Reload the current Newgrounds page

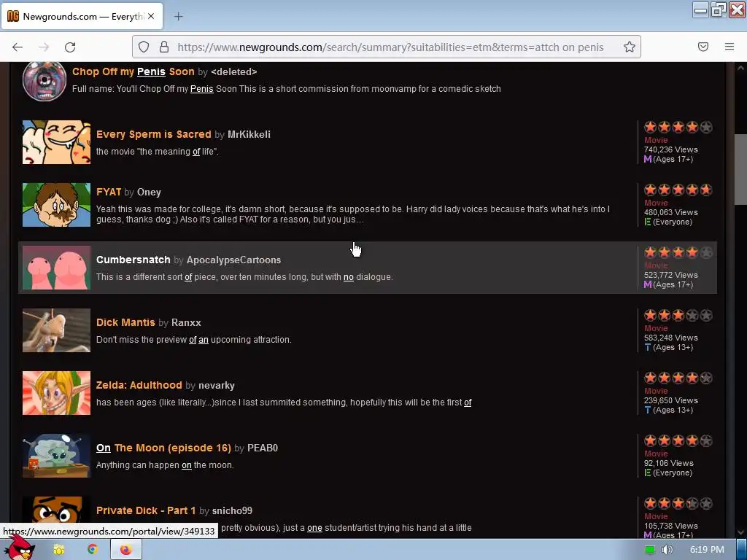click(70, 47)
